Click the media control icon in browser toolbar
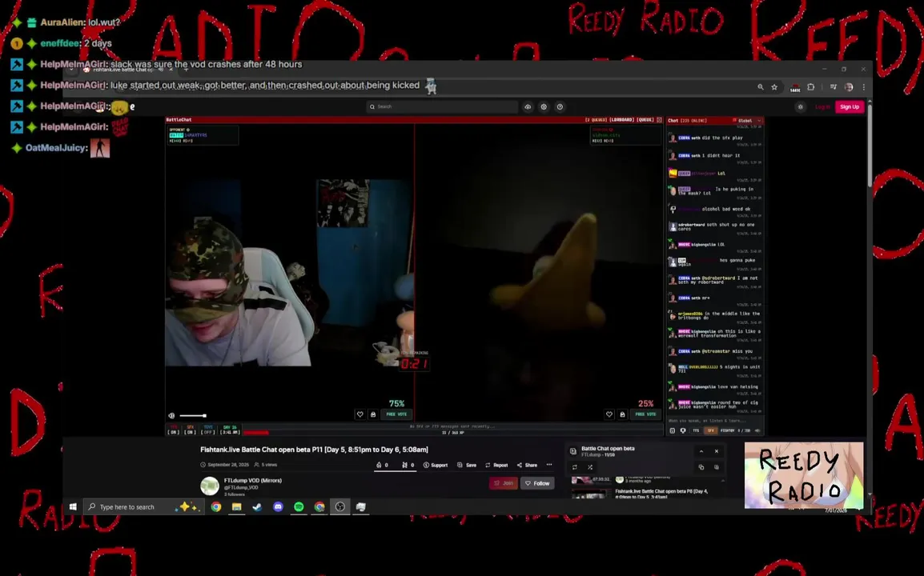The height and width of the screenshot is (576, 924). click(x=834, y=87)
